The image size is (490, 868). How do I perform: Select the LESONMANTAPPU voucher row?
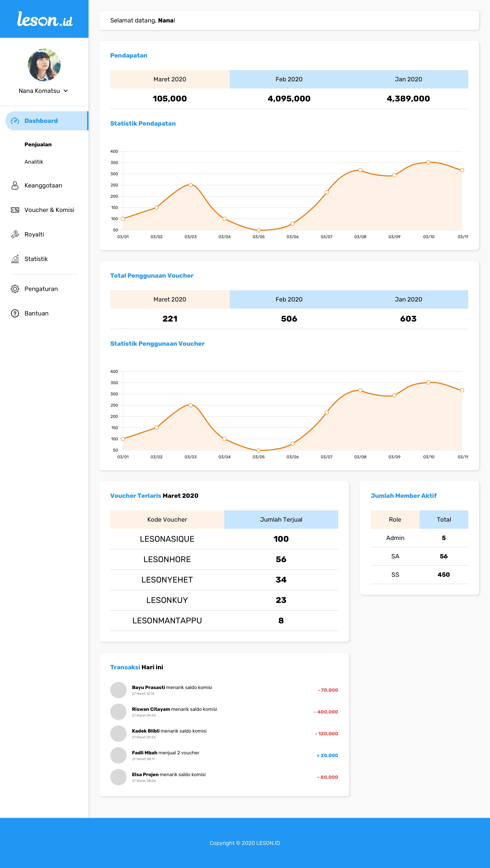pos(224,621)
